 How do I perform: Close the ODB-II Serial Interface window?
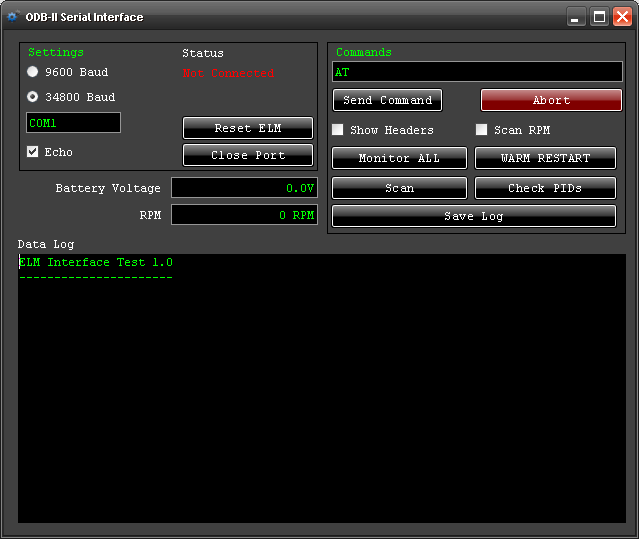[622, 17]
